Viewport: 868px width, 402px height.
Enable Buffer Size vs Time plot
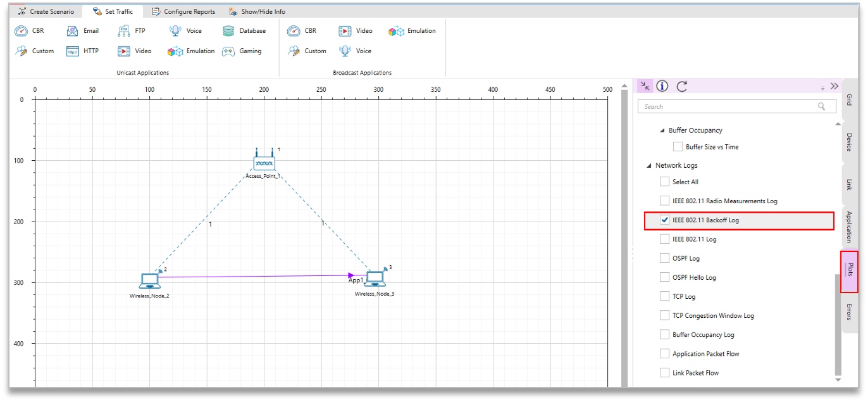[x=678, y=147]
